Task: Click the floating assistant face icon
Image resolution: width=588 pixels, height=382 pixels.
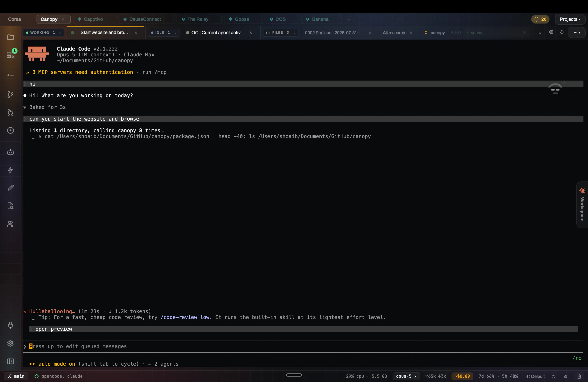Action: coord(555,89)
